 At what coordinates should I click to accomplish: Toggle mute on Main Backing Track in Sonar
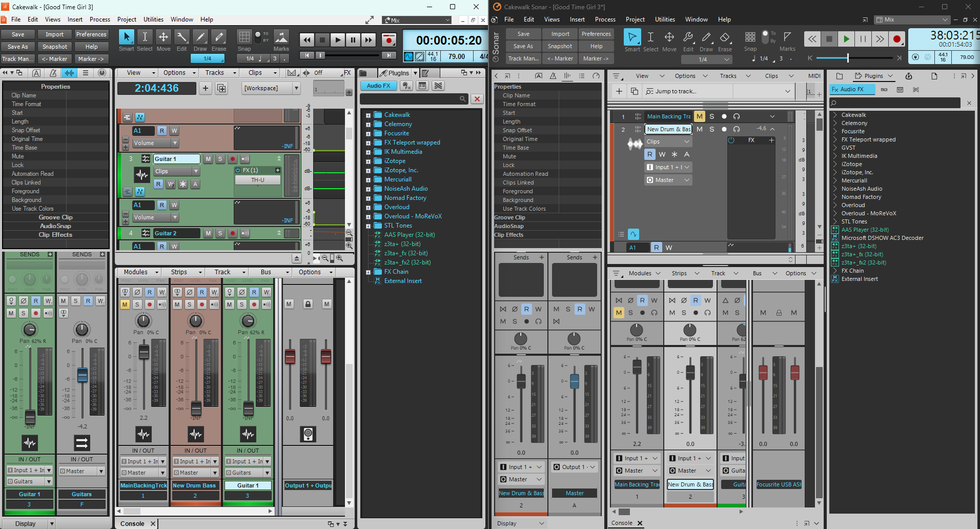(x=700, y=116)
